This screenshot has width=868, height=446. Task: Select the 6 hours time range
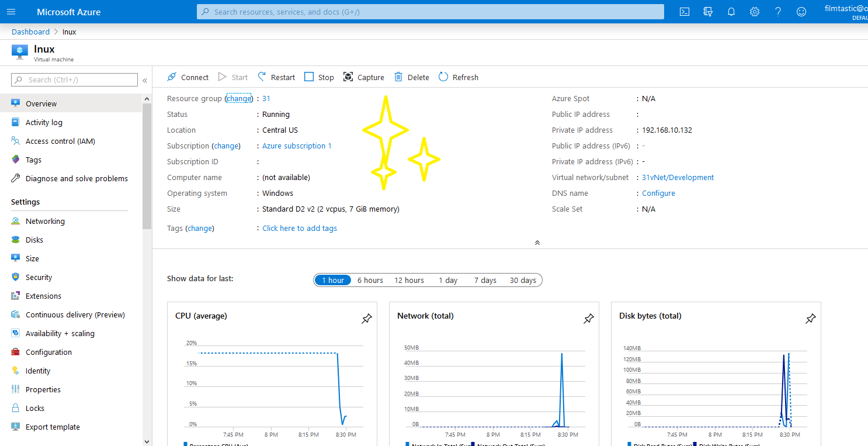coord(370,280)
